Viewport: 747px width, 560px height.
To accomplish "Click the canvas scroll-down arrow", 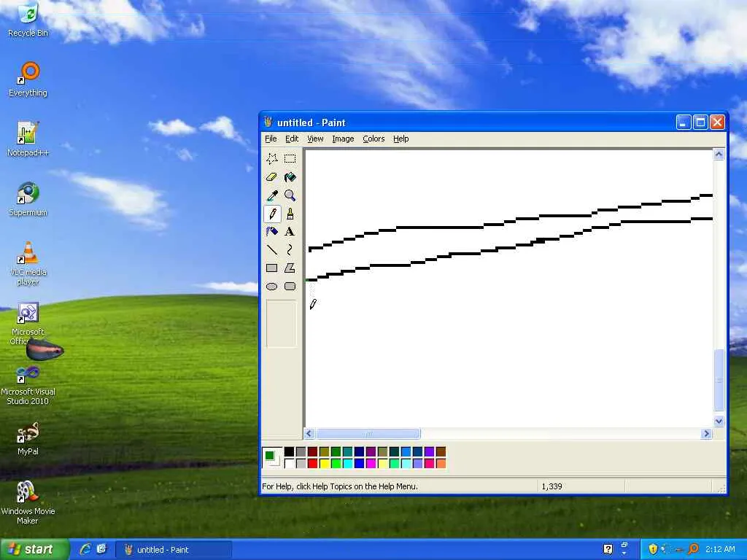I will 719,421.
